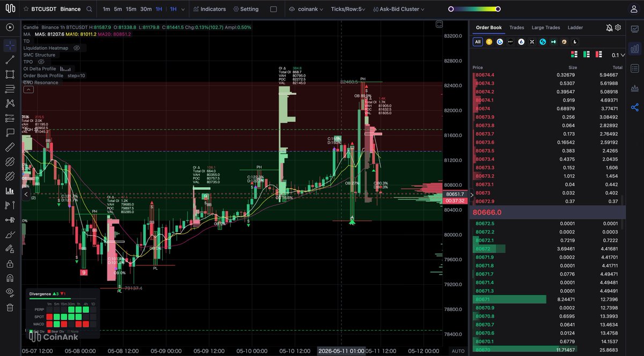Viewport: 644px width, 356px height.
Task: Select the 5m timeframe
Action: 118,9
